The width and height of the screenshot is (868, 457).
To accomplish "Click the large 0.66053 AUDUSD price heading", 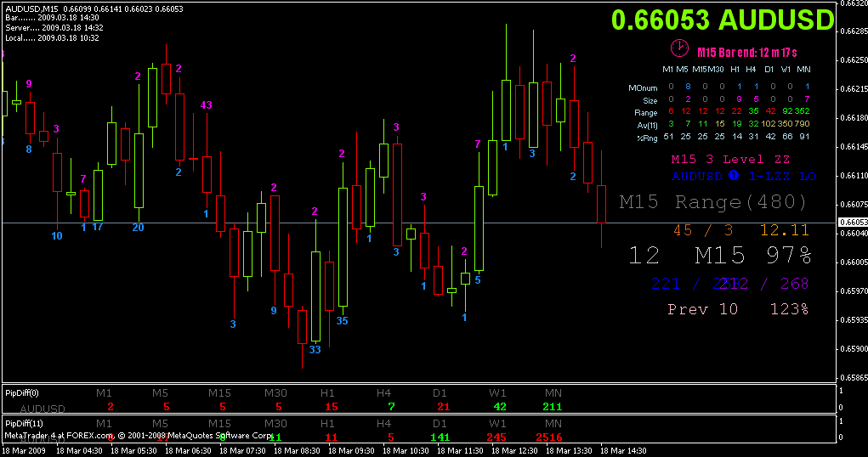I will point(723,20).
